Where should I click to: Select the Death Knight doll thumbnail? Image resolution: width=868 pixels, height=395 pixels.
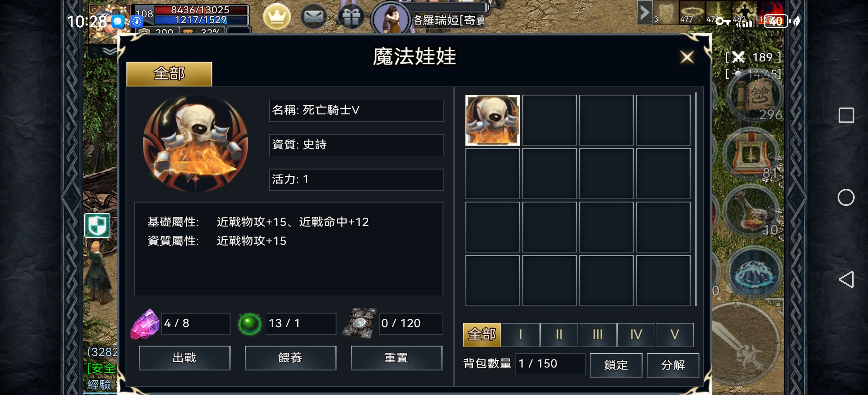coord(492,120)
